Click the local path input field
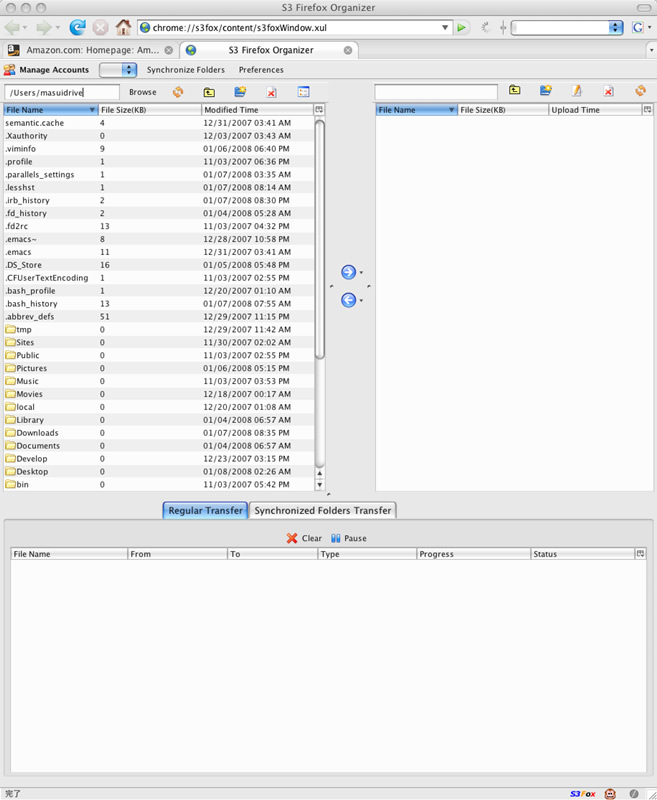This screenshot has height=800, width=657. click(x=62, y=92)
